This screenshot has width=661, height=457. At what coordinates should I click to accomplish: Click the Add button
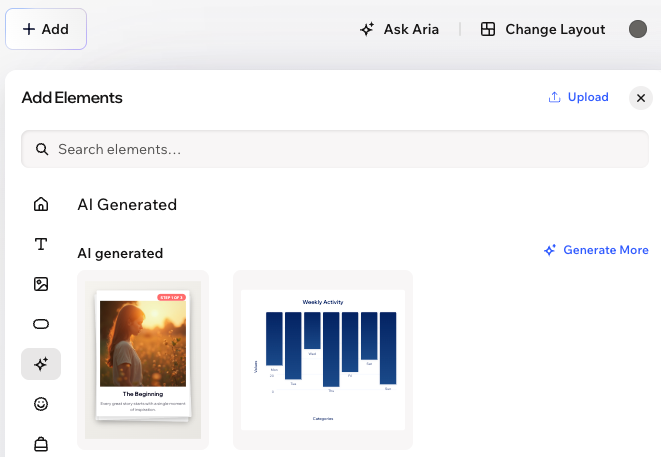point(46,29)
